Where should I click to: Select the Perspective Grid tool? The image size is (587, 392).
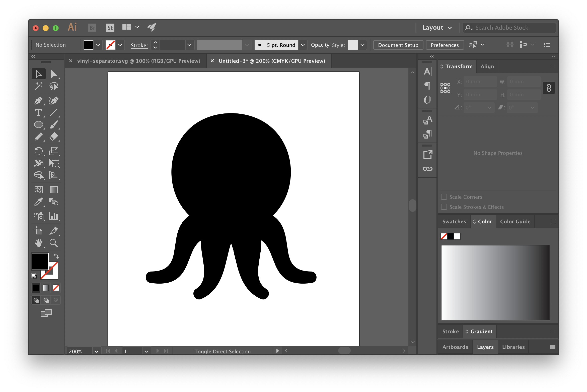click(54, 175)
